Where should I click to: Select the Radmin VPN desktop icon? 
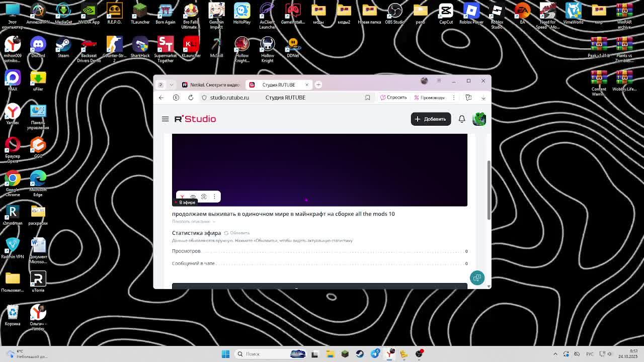coord(13,249)
